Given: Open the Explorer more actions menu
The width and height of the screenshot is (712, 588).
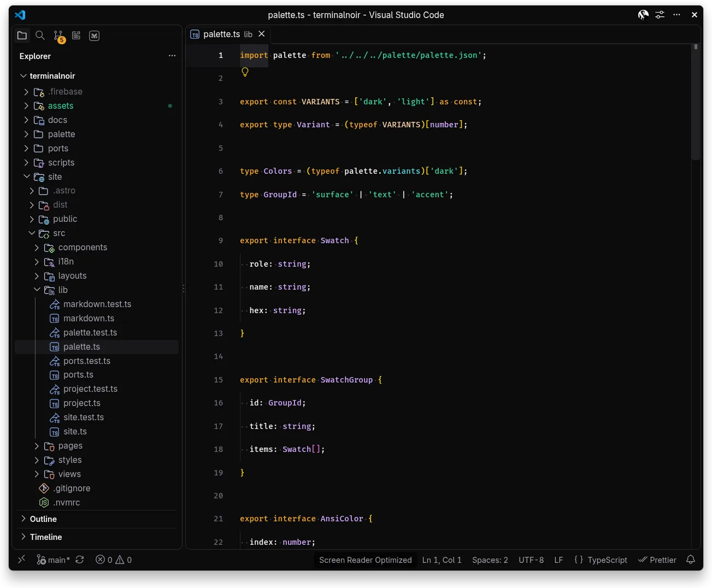Looking at the screenshot, I should (172, 56).
